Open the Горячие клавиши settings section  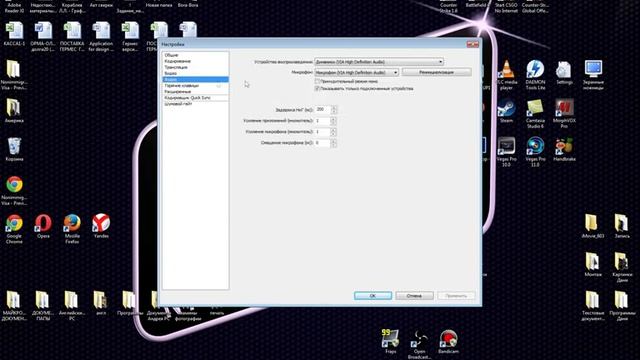pos(196,86)
